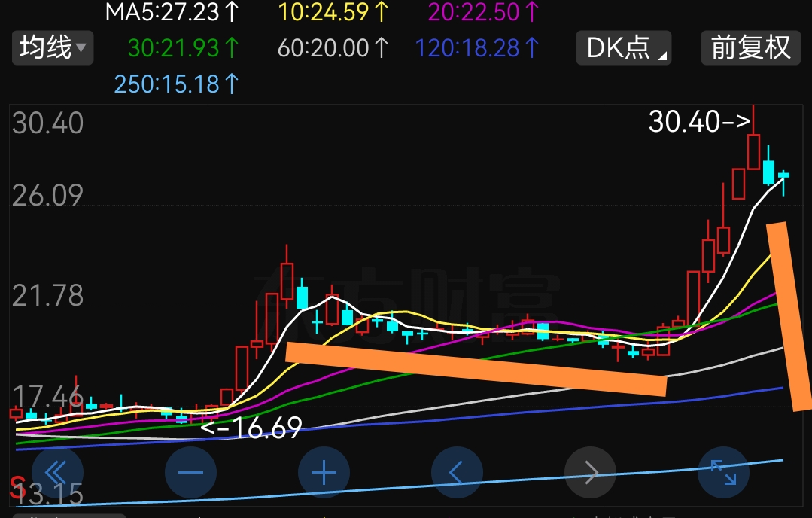Image resolution: width=812 pixels, height=518 pixels.
Task: Jump to earliest data with double-left arrow
Action: [x=57, y=472]
